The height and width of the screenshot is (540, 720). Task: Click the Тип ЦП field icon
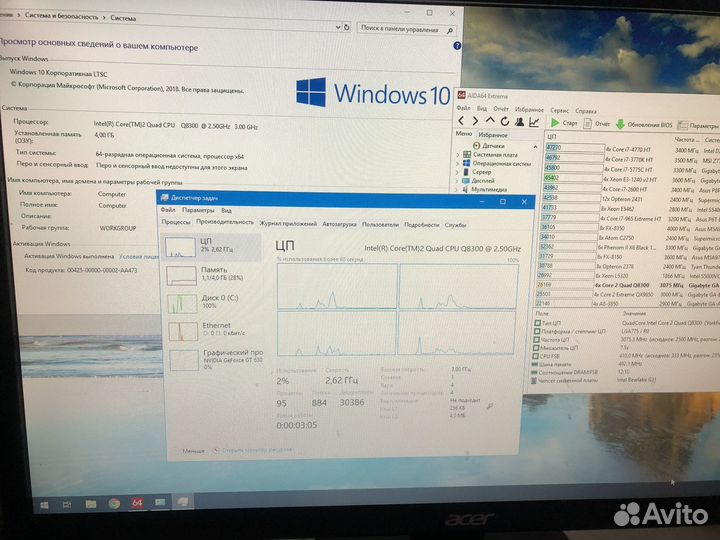click(537, 323)
